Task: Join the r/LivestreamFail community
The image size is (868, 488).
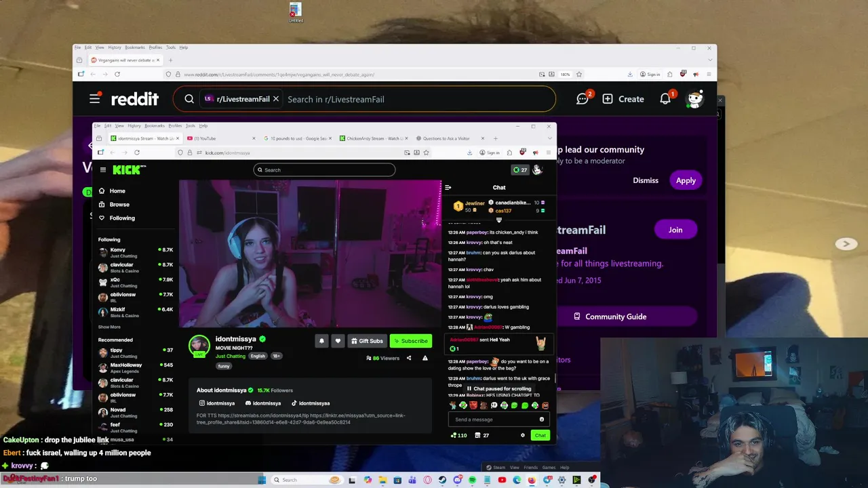Action: pos(675,230)
